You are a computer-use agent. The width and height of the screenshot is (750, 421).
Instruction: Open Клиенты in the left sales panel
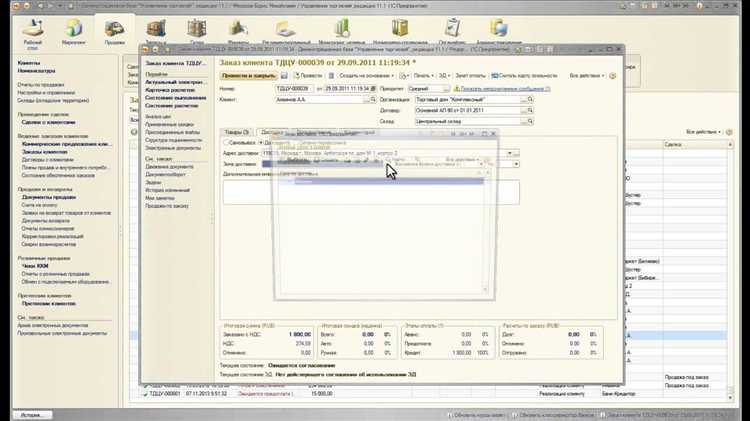pos(29,63)
